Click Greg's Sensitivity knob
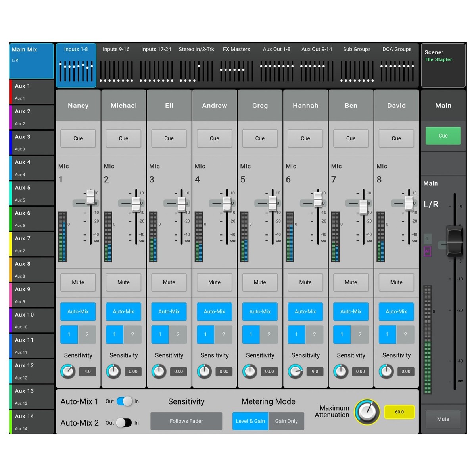Image resolution: width=476 pixels, height=476 pixels. [x=250, y=372]
